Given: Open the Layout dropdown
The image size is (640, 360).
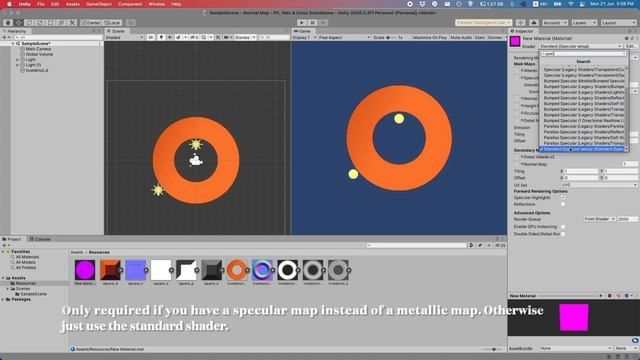Looking at the screenshot, I should coord(618,23).
